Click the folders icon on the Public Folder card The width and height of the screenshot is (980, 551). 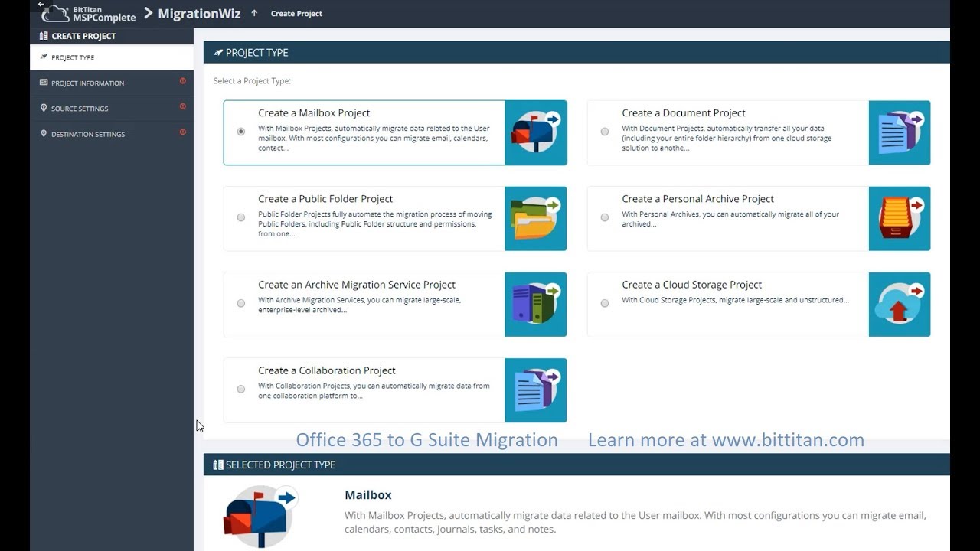[536, 218]
